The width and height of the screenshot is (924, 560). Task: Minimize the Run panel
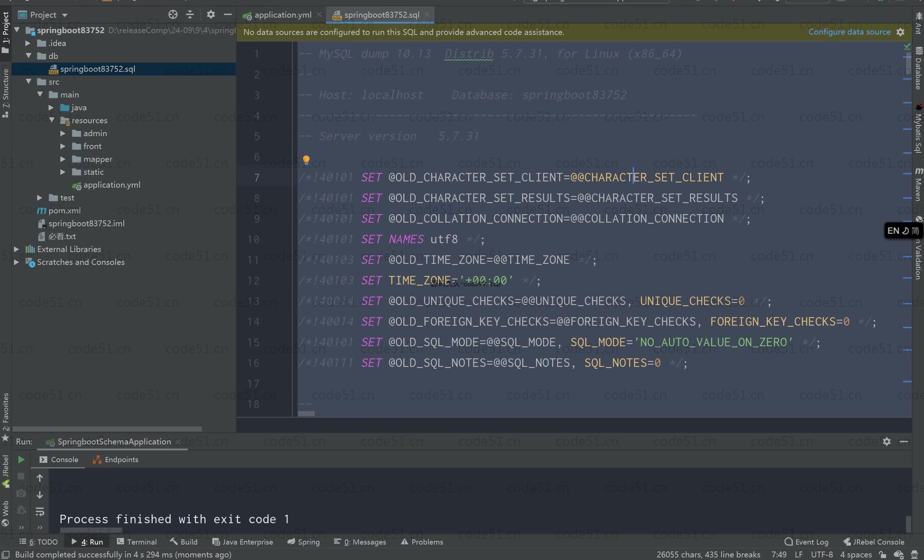tap(904, 442)
